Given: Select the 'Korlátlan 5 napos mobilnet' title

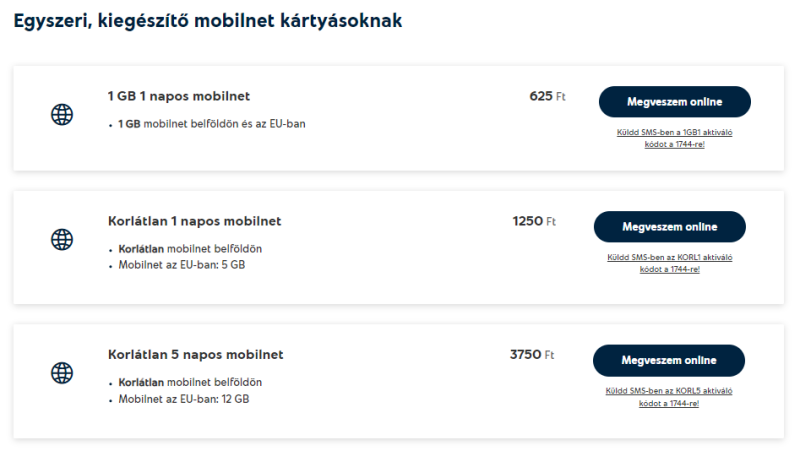Looking at the screenshot, I should pyautogui.click(x=195, y=355).
